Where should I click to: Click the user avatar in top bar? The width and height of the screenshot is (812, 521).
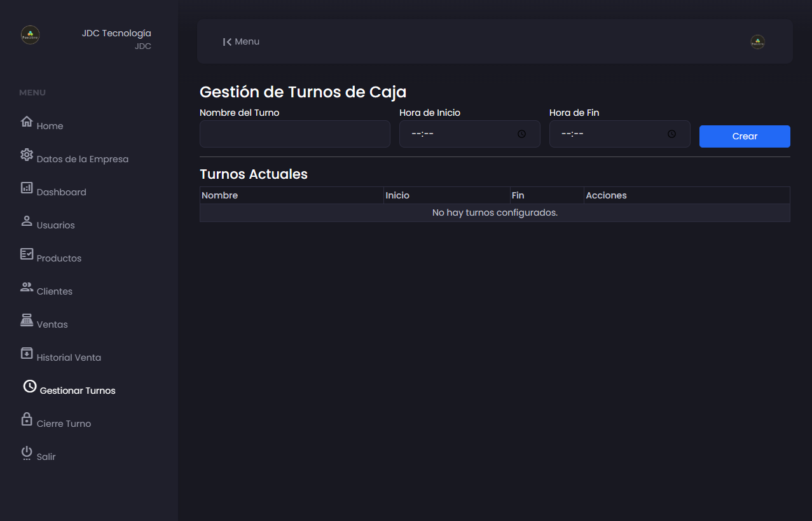coord(757,42)
